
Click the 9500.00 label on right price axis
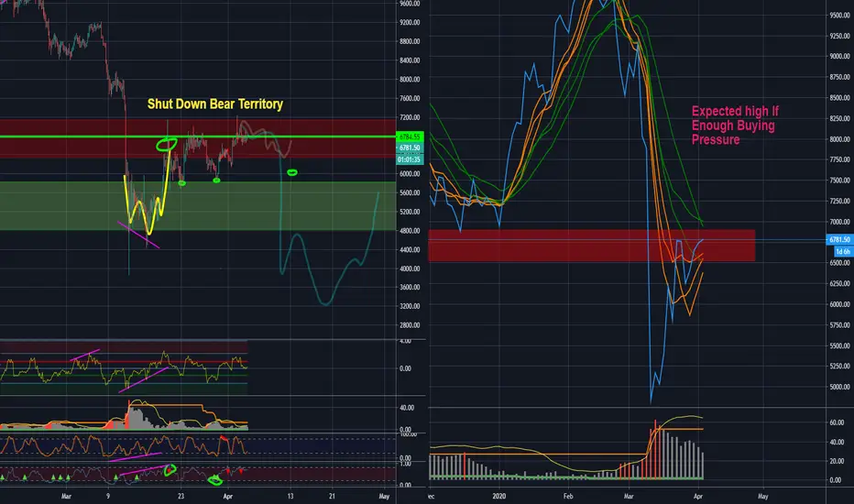[840, 16]
